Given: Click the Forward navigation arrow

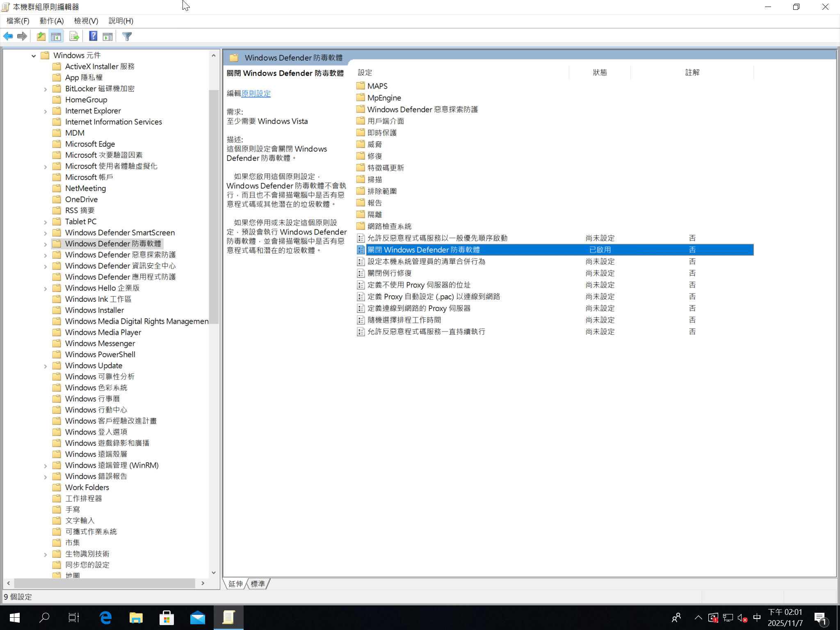Looking at the screenshot, I should coord(22,36).
